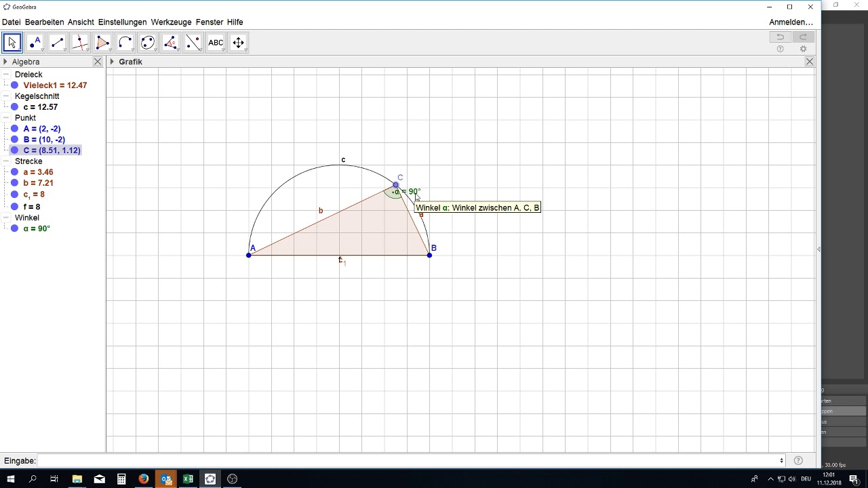Viewport: 868px width, 488px height.
Task: Open input bar symbol dropdown arrow
Action: click(781, 461)
